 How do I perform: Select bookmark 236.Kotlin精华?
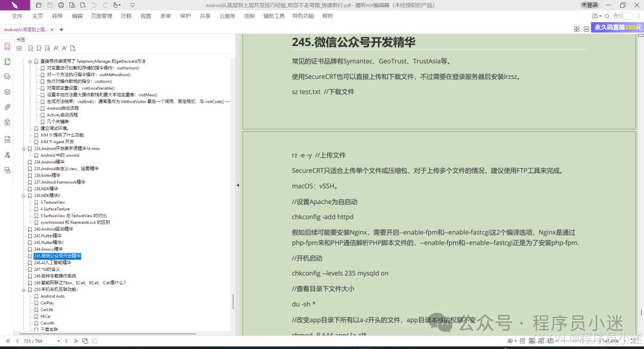(x=47, y=175)
